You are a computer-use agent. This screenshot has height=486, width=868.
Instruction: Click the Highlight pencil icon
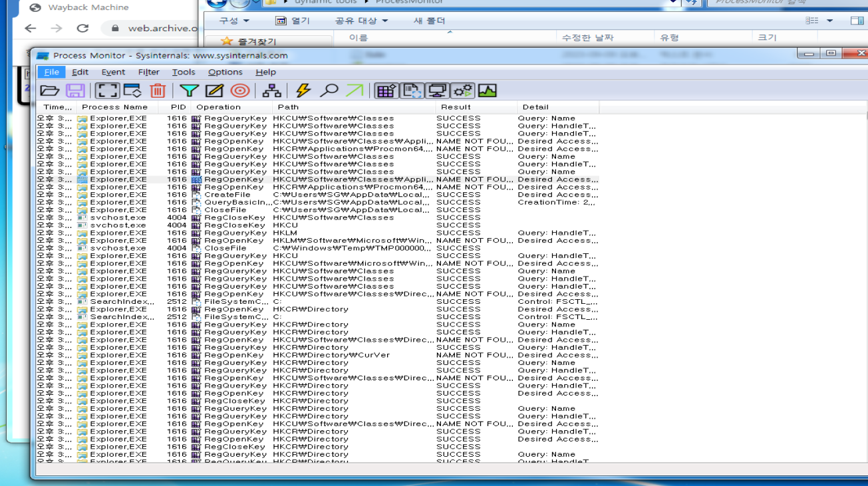pyautogui.click(x=214, y=90)
